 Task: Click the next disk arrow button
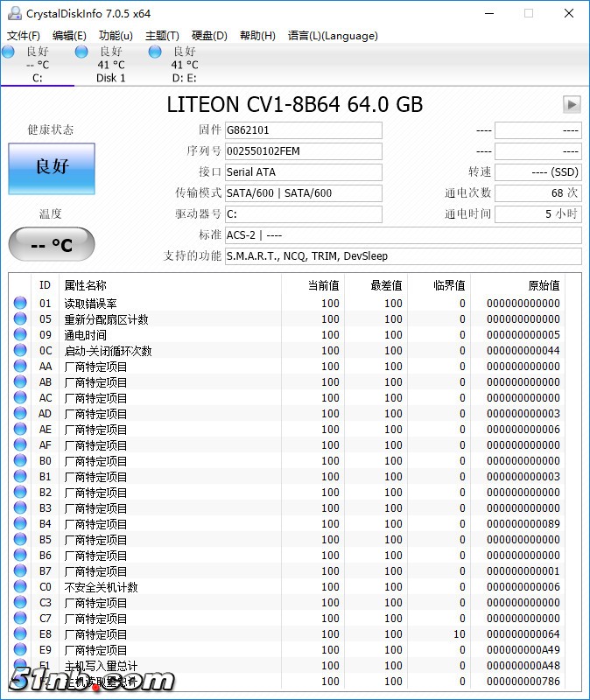[x=572, y=104]
